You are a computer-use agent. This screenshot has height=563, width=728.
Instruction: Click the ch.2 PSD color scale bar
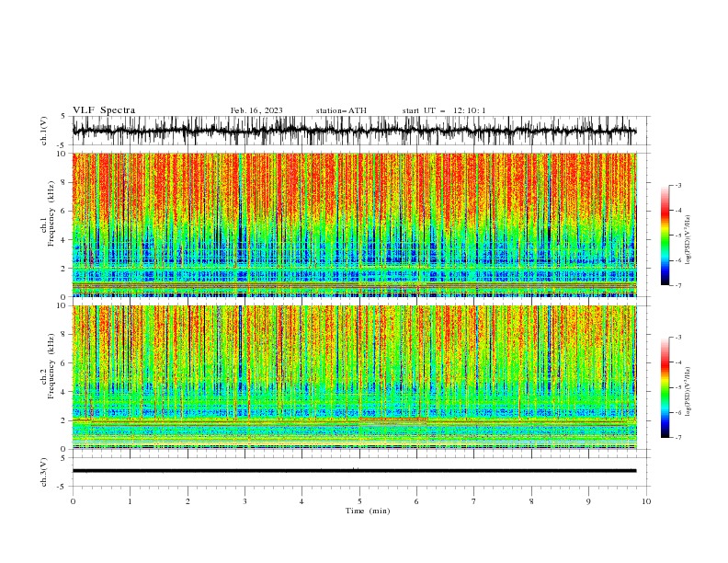tap(665, 387)
